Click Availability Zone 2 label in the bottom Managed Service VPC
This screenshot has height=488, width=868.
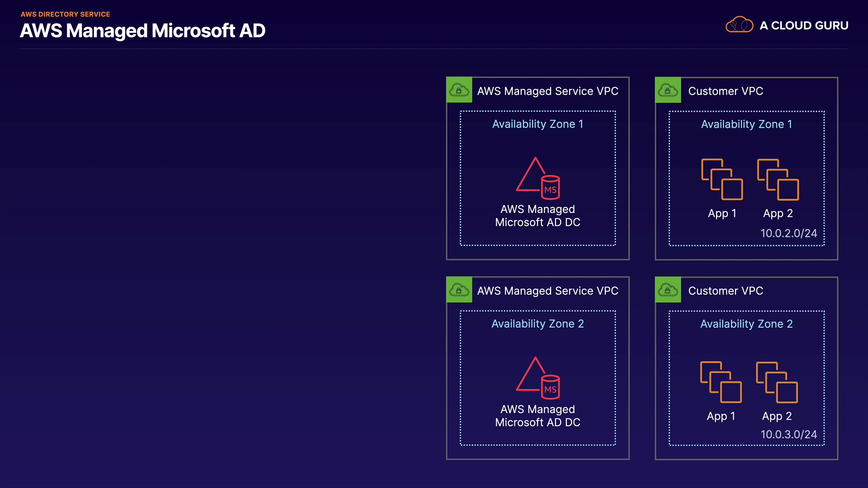click(538, 324)
